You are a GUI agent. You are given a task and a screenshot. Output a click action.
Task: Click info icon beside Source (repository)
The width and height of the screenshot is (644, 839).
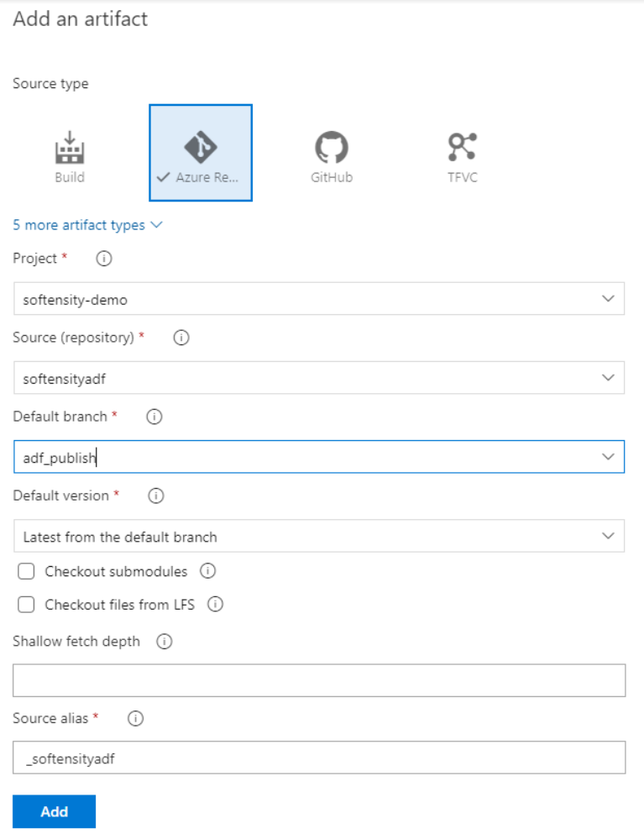coord(181,338)
